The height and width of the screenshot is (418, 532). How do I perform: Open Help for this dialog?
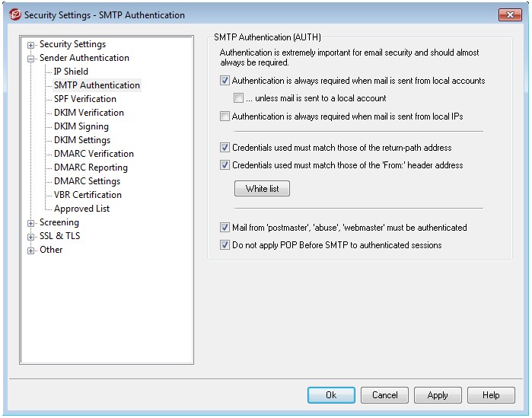(x=491, y=395)
